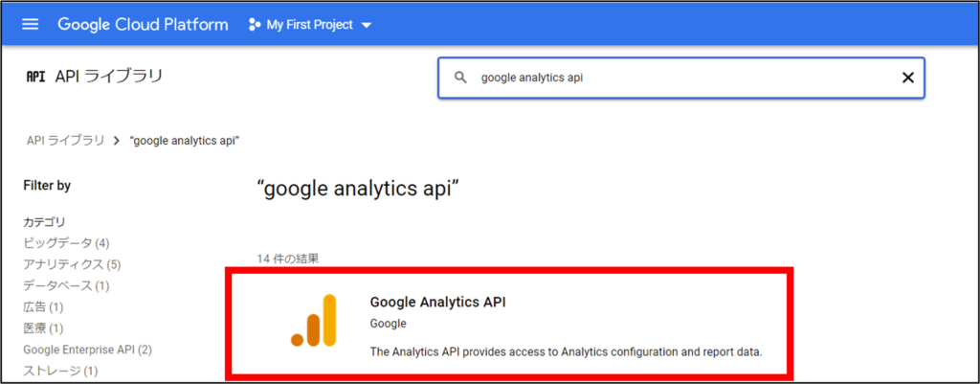Screen dimensions: 980x384
Task: Filter by 広告 (1) category
Action: pos(43,307)
